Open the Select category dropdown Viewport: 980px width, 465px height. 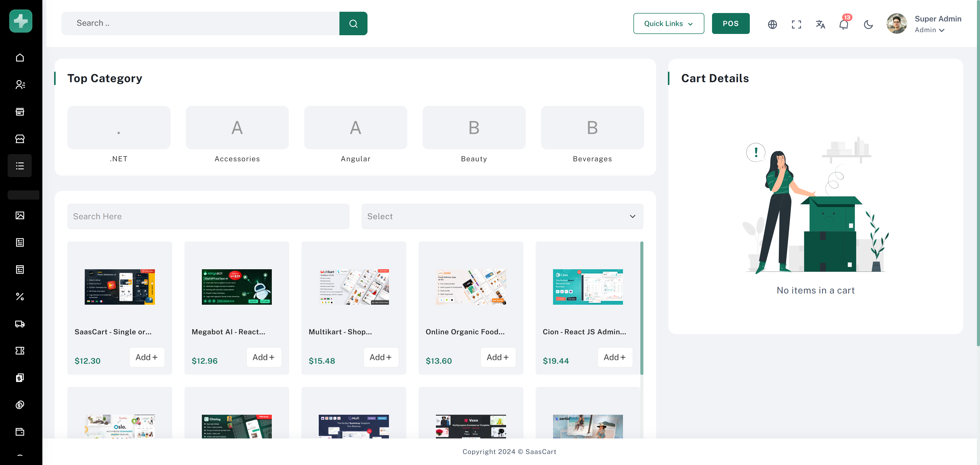(x=502, y=216)
